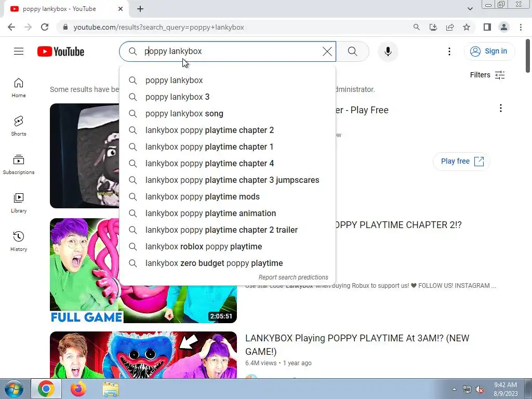Viewport: 532px width, 399px height.
Task: Open File Explorer from the taskbar
Action: pos(111,389)
